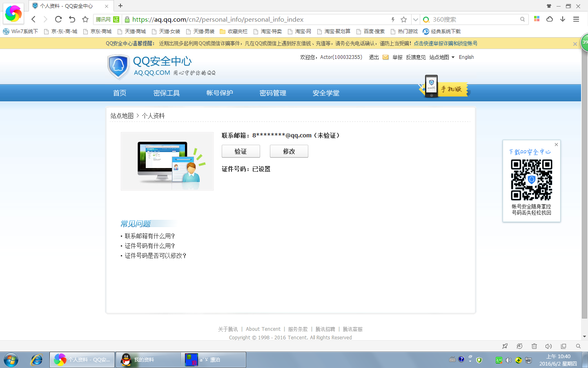
Task: Open Internet Explorer from the taskbar
Action: (x=37, y=360)
